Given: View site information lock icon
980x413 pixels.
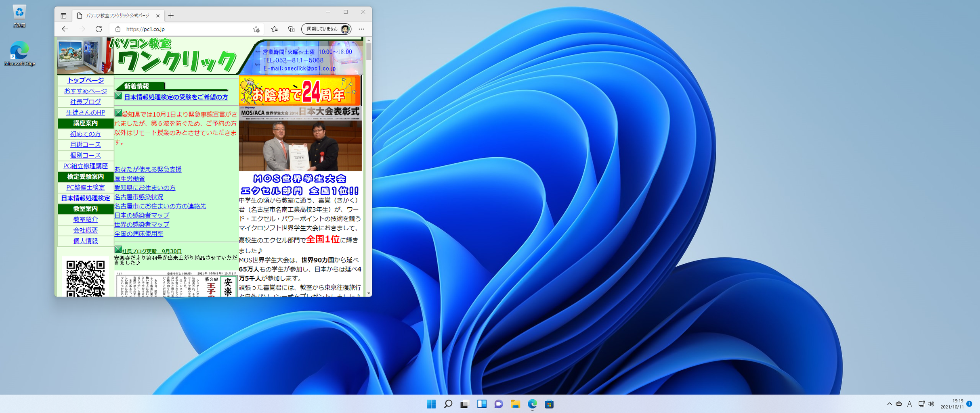Looking at the screenshot, I should tap(118, 29).
